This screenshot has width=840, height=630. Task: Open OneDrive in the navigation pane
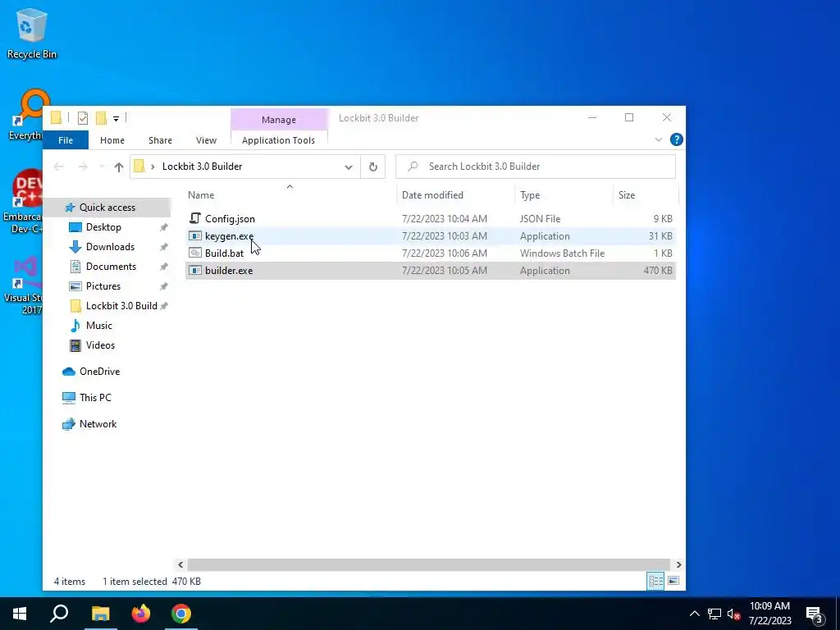[x=99, y=372]
